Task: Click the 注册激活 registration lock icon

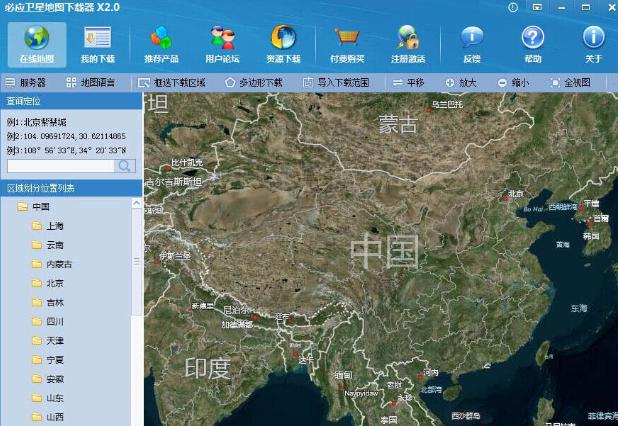Action: point(407,43)
